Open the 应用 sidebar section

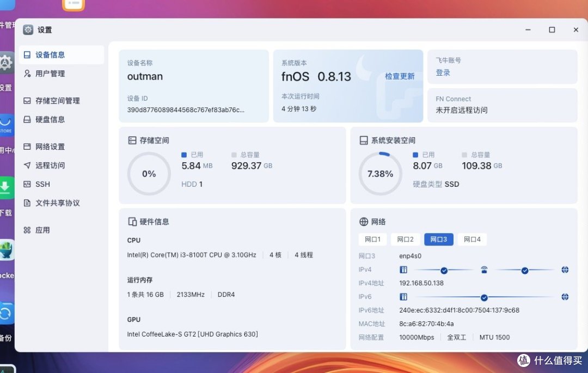point(61,230)
